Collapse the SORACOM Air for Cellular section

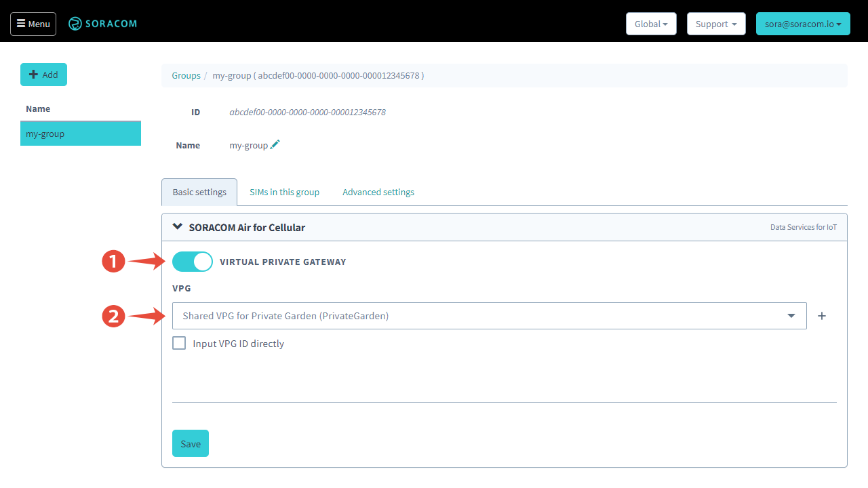point(177,226)
